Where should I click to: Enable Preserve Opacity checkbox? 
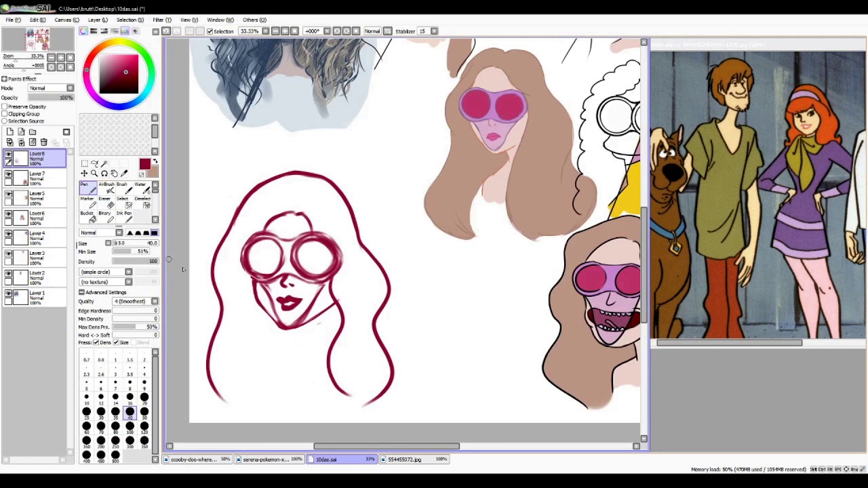(5, 106)
